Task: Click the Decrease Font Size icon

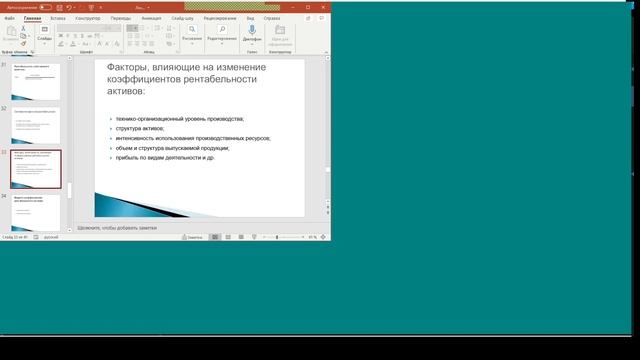Action: pos(107,44)
